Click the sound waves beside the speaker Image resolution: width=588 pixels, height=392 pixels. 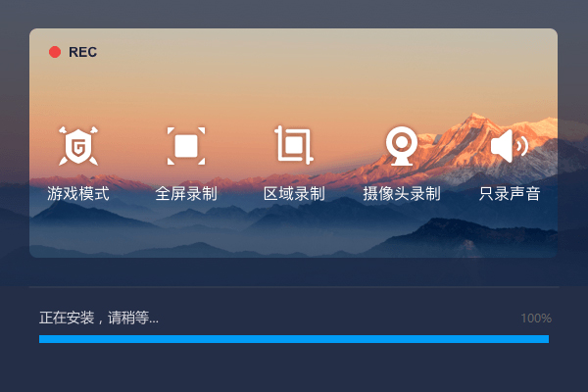521,146
